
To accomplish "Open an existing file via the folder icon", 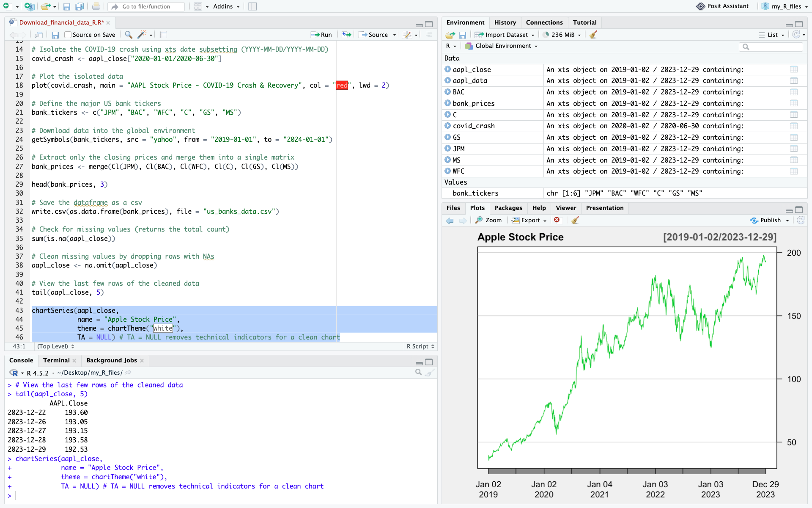I will coord(46,6).
